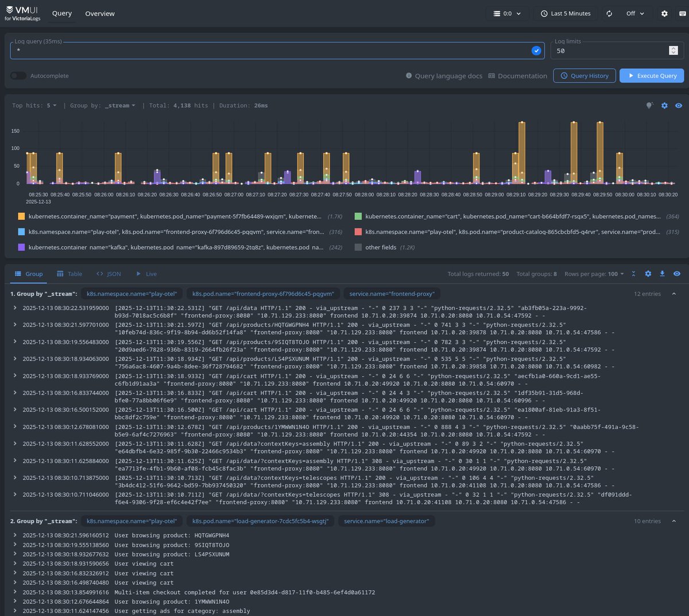The height and width of the screenshot is (616, 689).
Task: Click the collapse all groups icon
Action: (634, 274)
